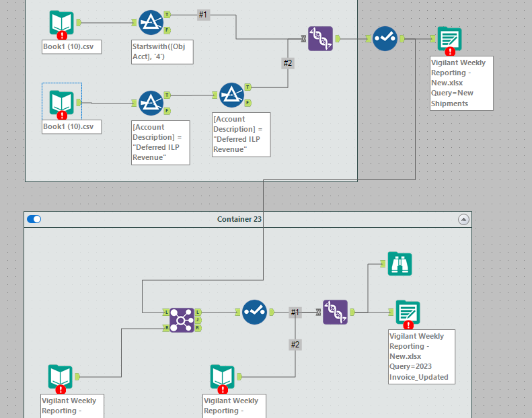Click the Container 23 title bar text

point(239,219)
